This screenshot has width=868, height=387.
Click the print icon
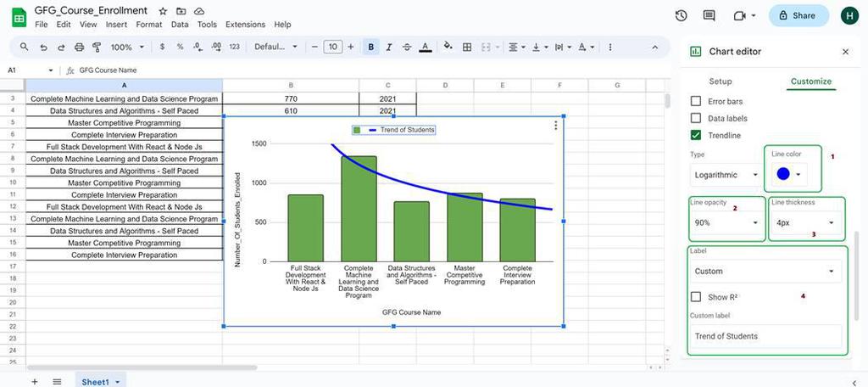pos(79,48)
